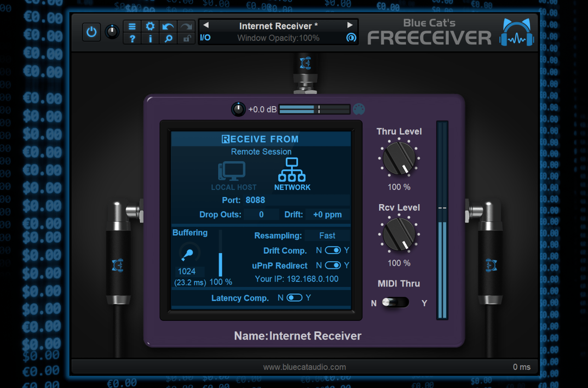Click the Port 8088 field
The height and width of the screenshot is (388, 588).
[297, 200]
